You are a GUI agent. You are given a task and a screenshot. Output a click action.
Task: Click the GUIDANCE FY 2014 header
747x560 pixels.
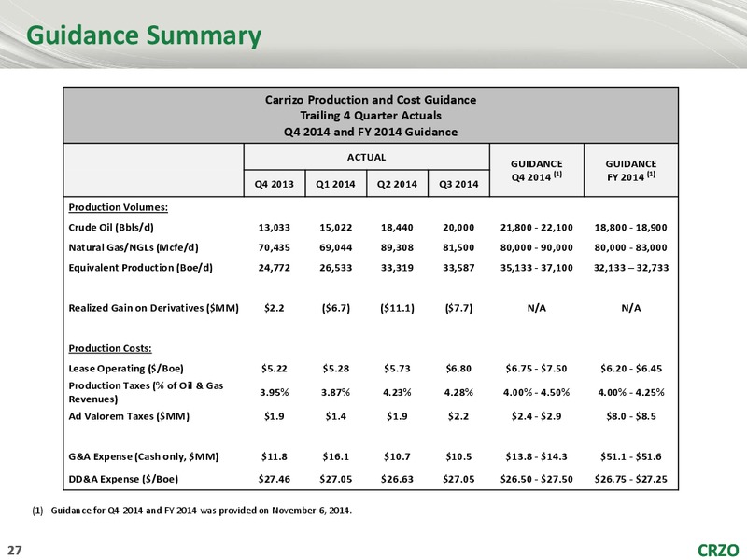click(631, 170)
